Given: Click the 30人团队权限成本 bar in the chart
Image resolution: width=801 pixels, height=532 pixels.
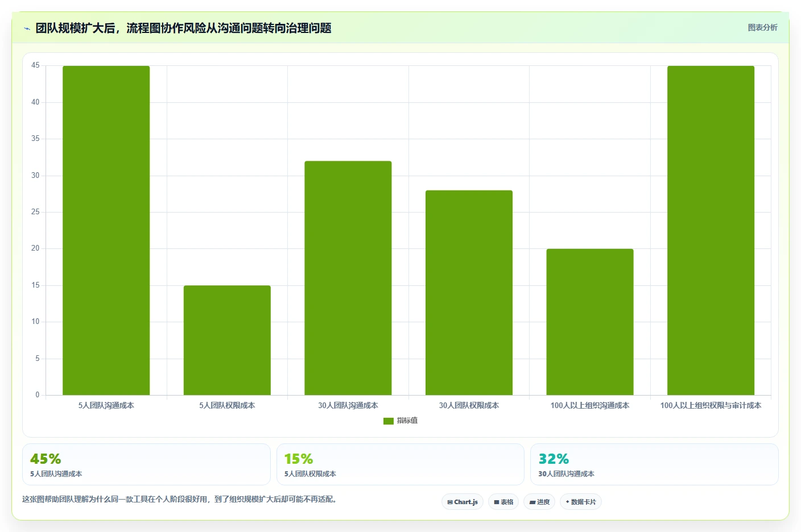Looking at the screenshot, I should [x=469, y=293].
